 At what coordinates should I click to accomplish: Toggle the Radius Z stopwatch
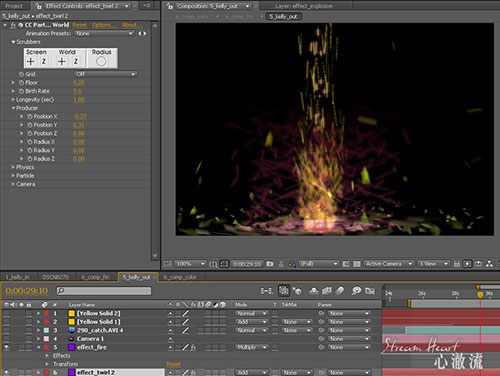click(x=30, y=159)
